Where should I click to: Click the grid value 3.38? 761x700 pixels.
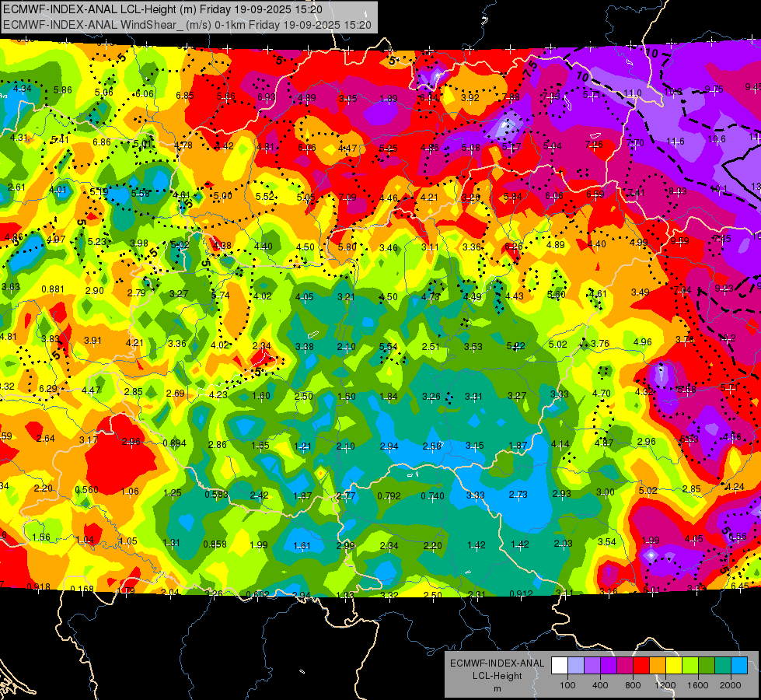pos(304,347)
